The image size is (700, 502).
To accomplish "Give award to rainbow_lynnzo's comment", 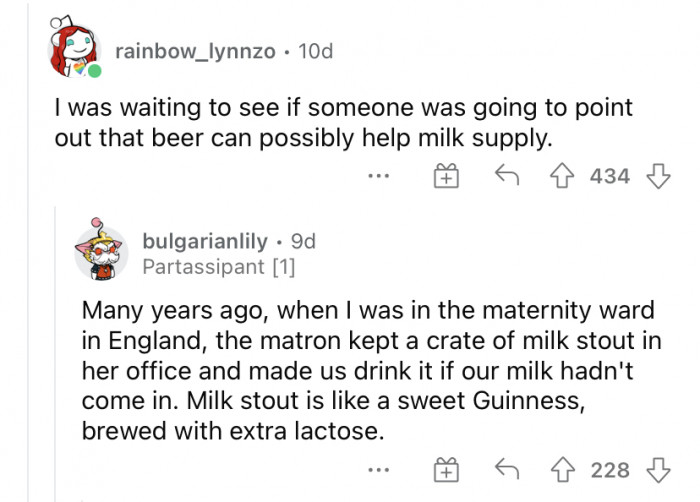I will tap(445, 177).
